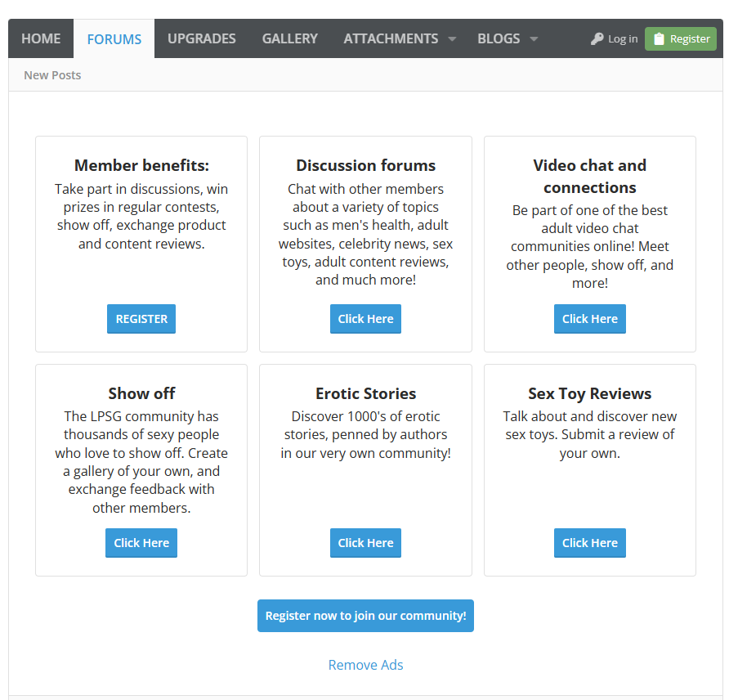
Task: Click Here under Discussion forums
Action: [x=365, y=319]
